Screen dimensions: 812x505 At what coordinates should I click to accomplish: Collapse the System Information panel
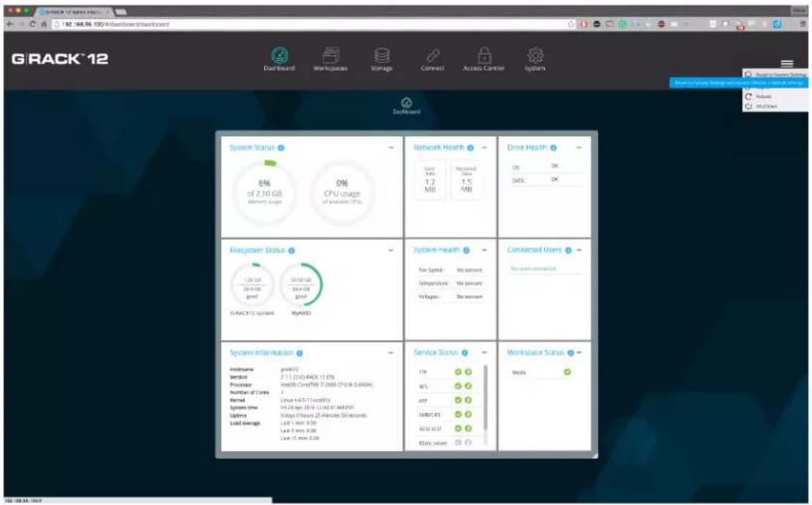391,353
